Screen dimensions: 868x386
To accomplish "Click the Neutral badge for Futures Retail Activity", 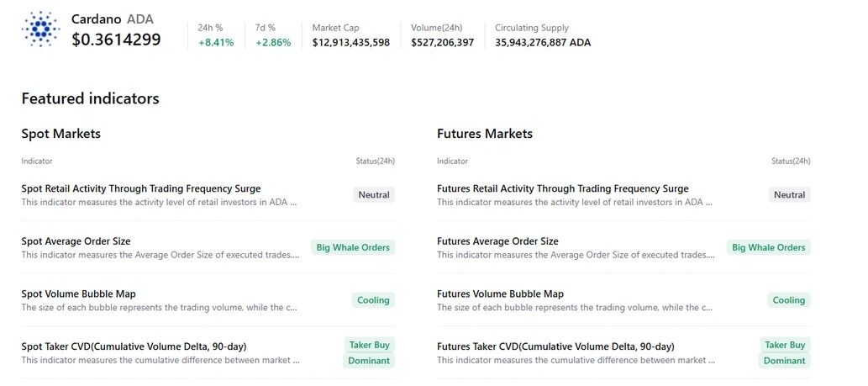I will pyautogui.click(x=789, y=195).
